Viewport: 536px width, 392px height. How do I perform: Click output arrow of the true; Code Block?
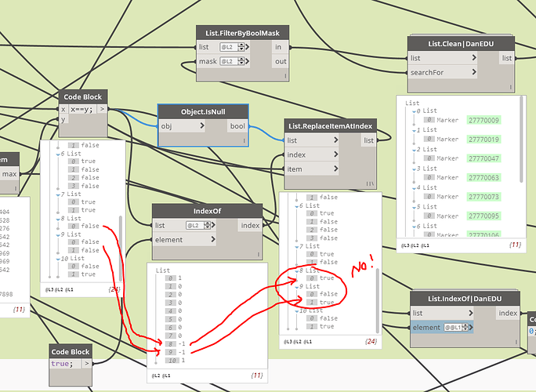tap(87, 364)
